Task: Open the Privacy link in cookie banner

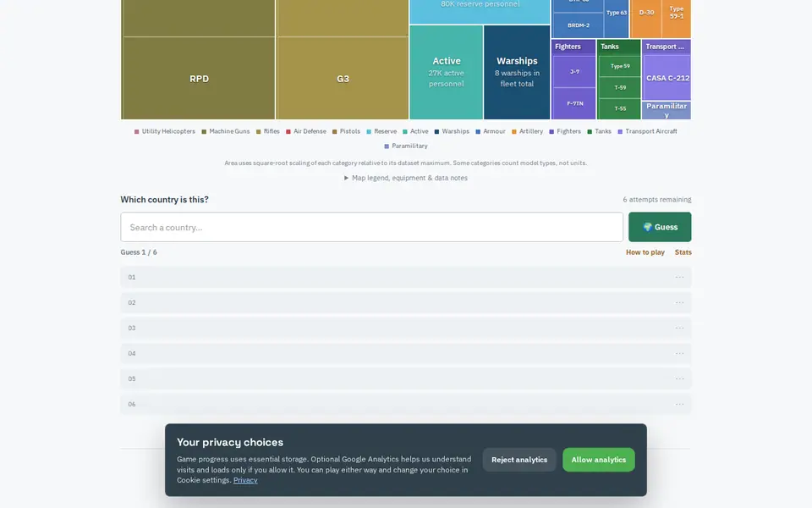Action: tap(245, 480)
